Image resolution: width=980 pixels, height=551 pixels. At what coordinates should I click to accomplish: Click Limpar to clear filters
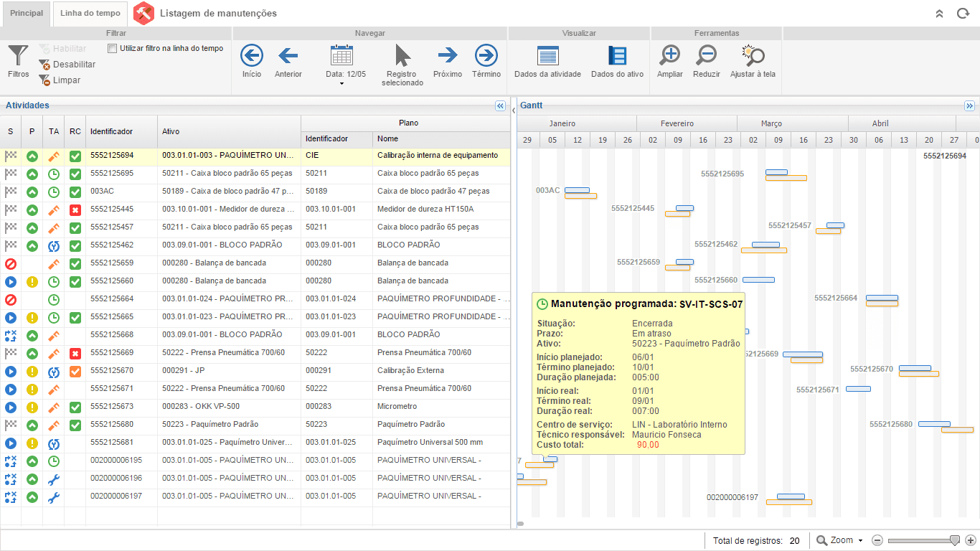(60, 80)
